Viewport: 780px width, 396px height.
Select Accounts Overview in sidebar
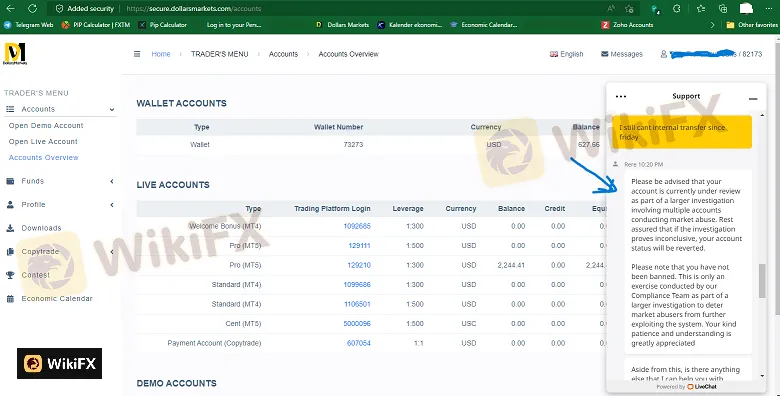43,157
